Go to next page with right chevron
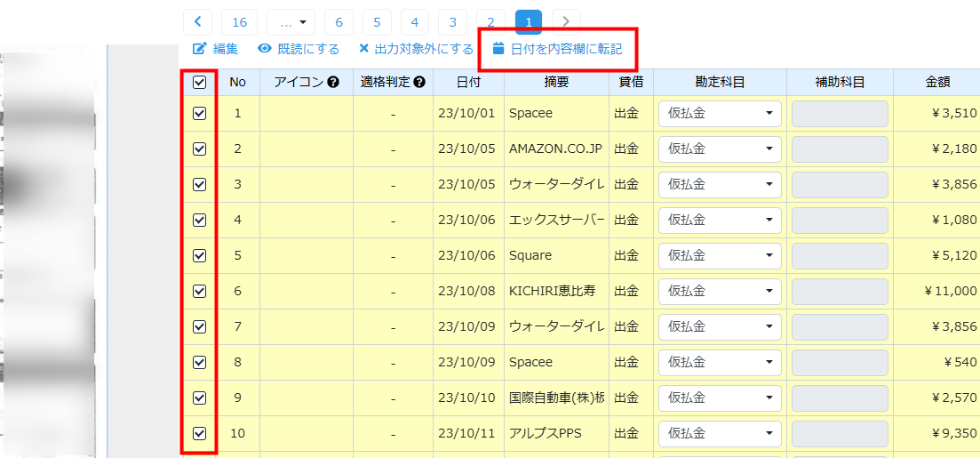The image size is (980, 458). 566,22
